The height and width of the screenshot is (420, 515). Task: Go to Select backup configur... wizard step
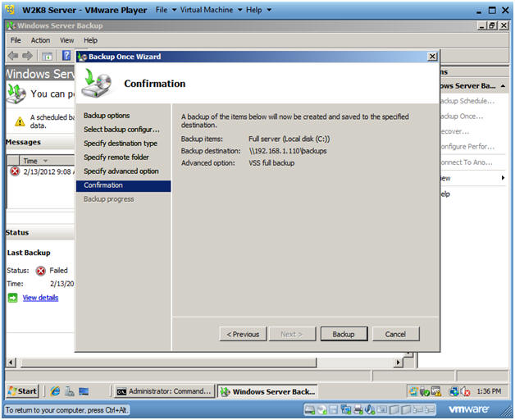121,130
